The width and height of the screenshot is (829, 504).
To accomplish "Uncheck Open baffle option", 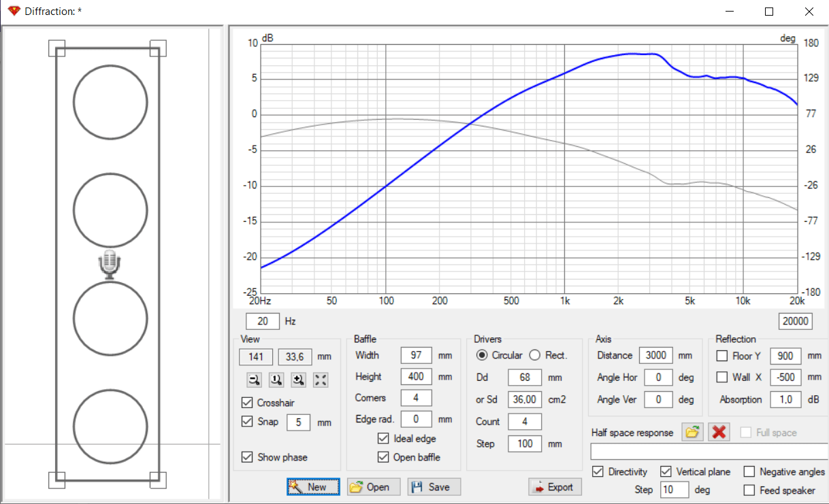I will (383, 457).
